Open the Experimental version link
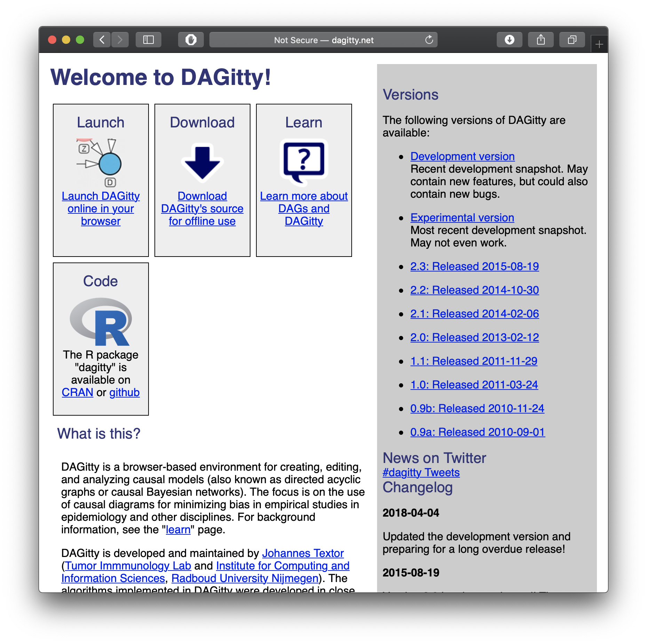The height and width of the screenshot is (644, 647). coord(462,218)
